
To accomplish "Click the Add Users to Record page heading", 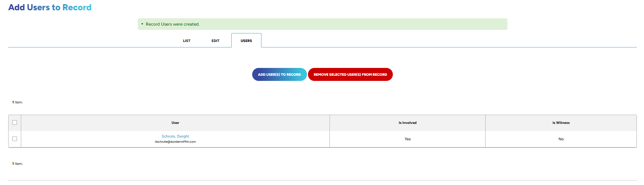I will 50,8.
